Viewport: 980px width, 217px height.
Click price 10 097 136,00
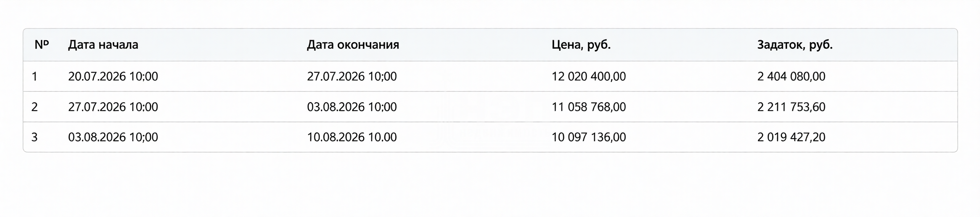(589, 137)
